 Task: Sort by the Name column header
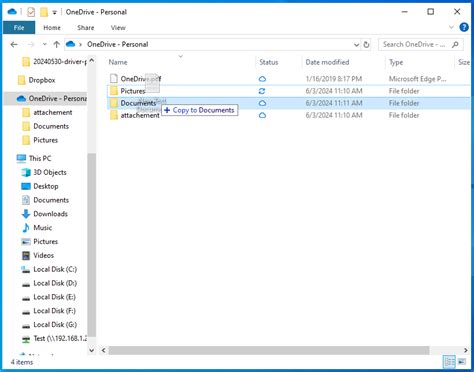point(118,62)
